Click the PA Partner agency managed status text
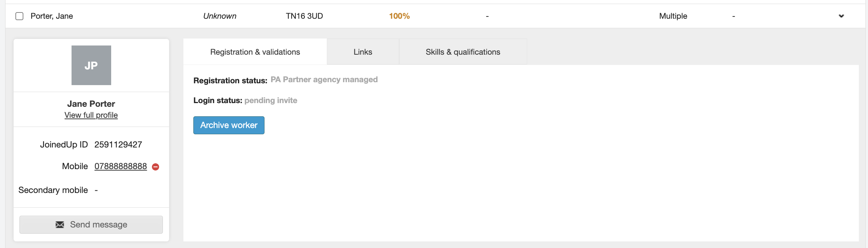 tap(324, 80)
